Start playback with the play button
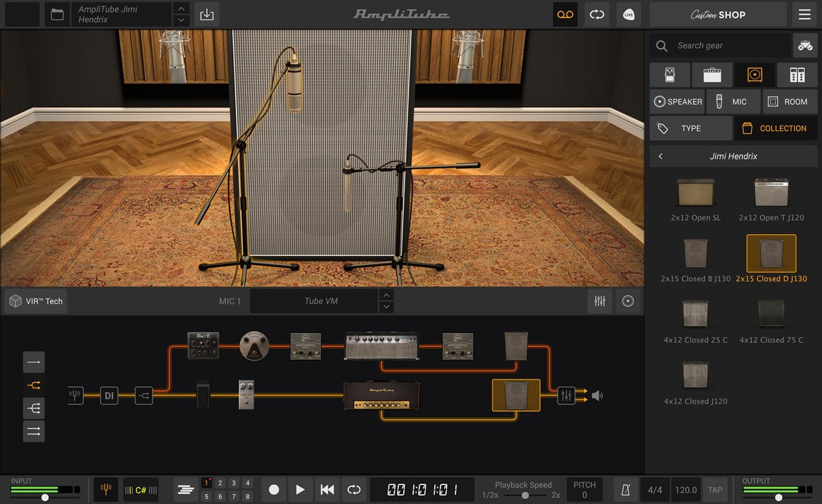822x504 pixels. click(x=300, y=490)
